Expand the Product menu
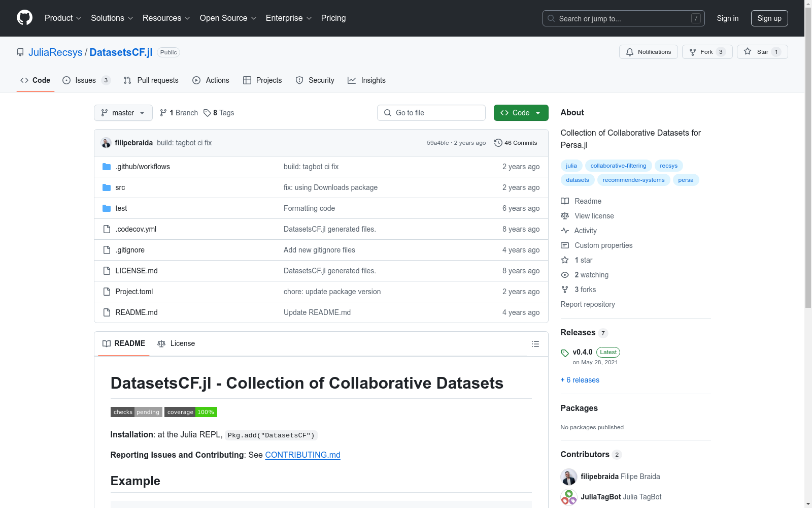812x508 pixels. [63, 18]
